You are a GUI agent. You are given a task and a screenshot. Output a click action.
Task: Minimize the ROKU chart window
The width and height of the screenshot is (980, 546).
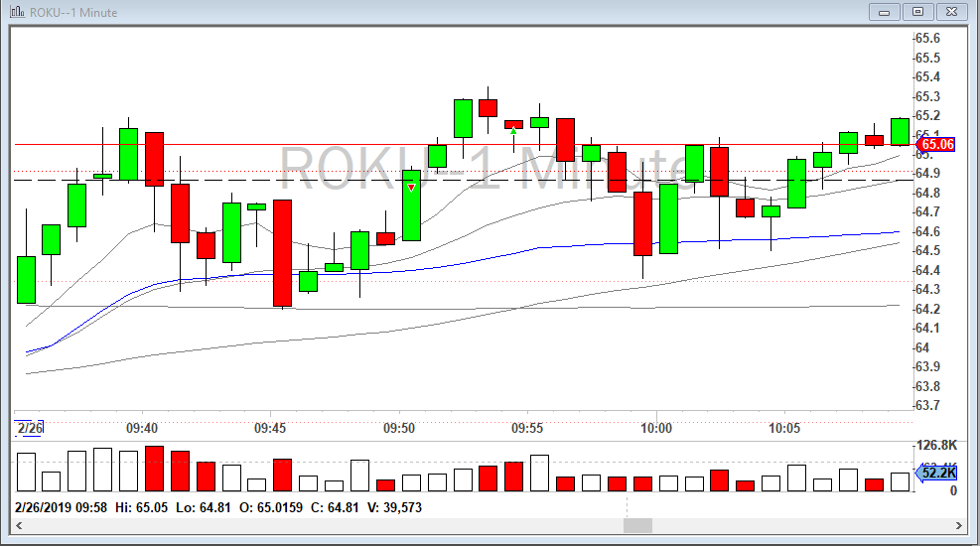(884, 12)
